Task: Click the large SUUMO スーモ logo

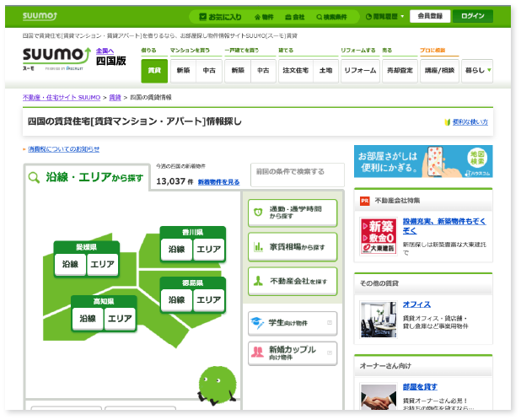Action: 56,59
